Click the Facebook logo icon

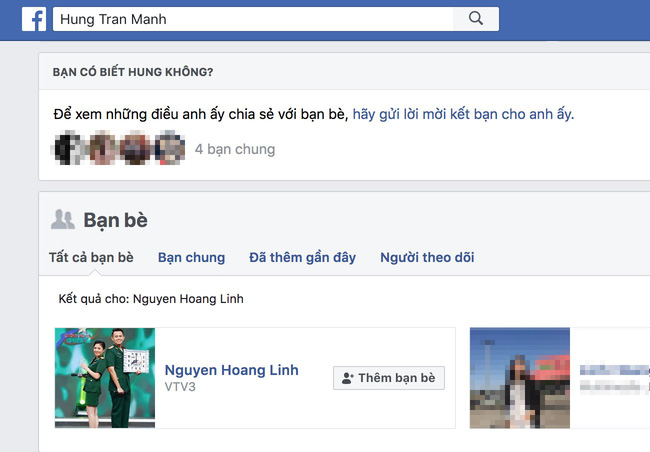point(33,19)
